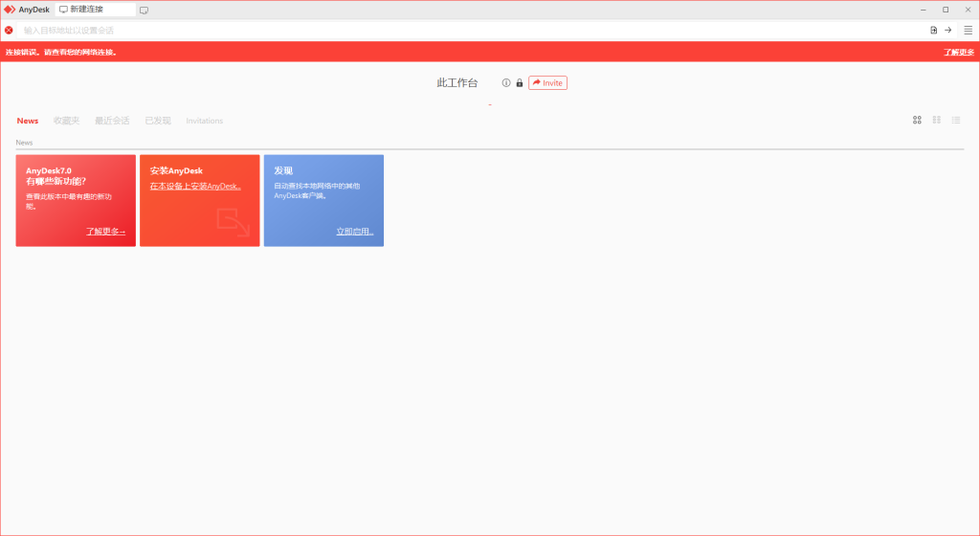Open the 最近会话 tab
The height and width of the screenshot is (536, 980).
[x=112, y=121]
